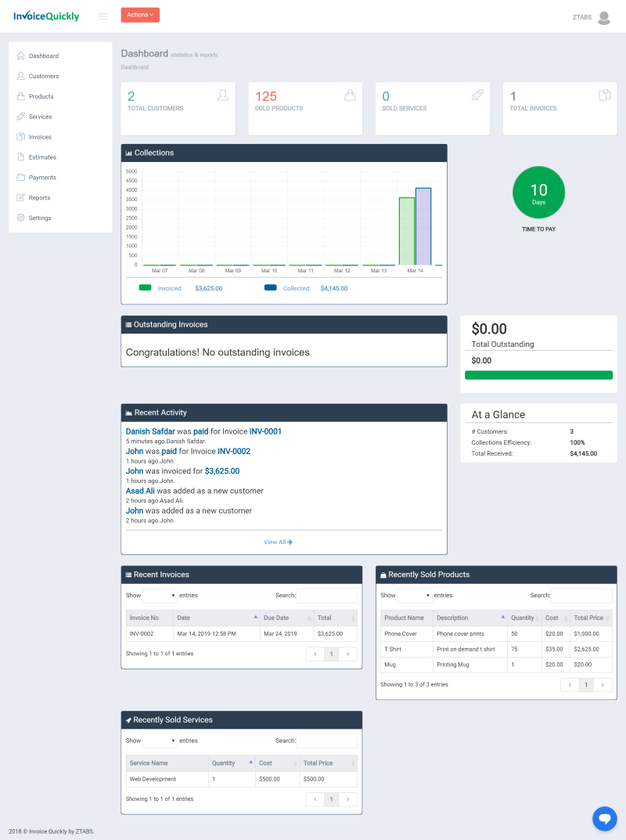Open Show entries dropdown in Recently Sold Services
Image resolution: width=626 pixels, height=840 pixels.
pyautogui.click(x=160, y=741)
